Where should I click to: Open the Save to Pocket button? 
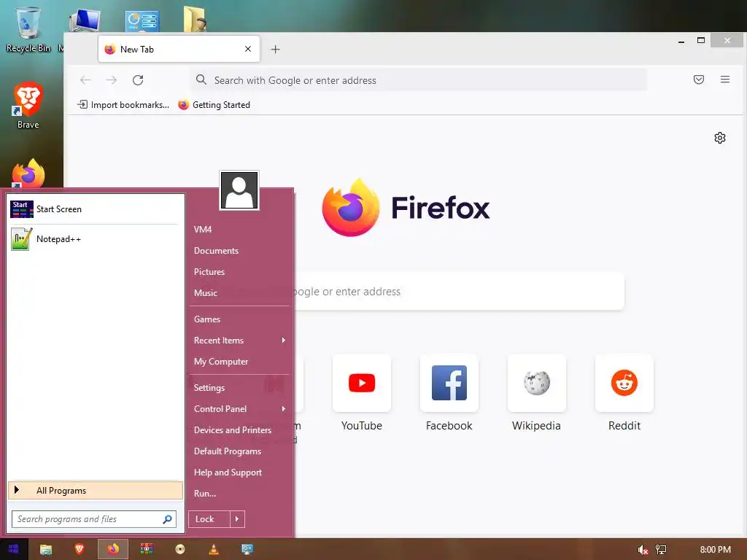point(698,79)
